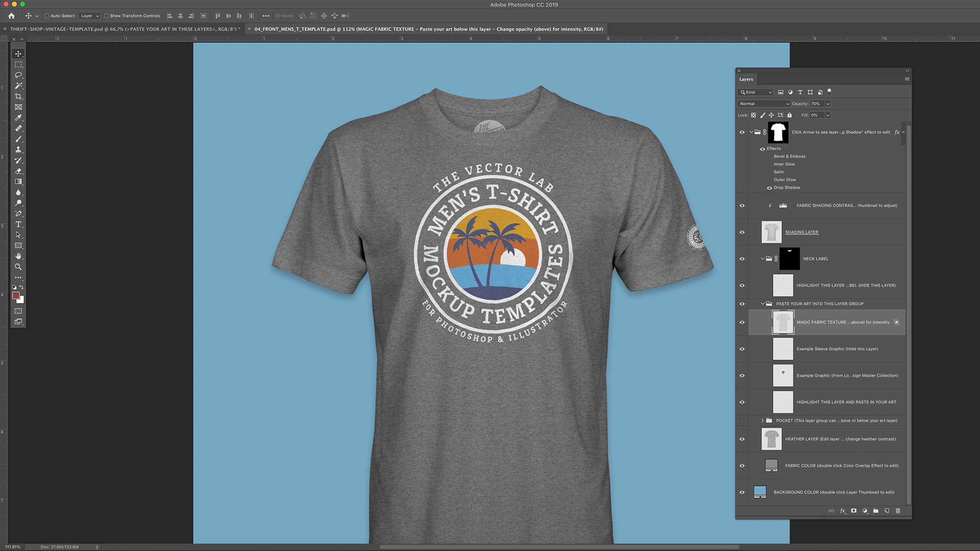
Task: Select the Hand tool
Action: point(18,256)
